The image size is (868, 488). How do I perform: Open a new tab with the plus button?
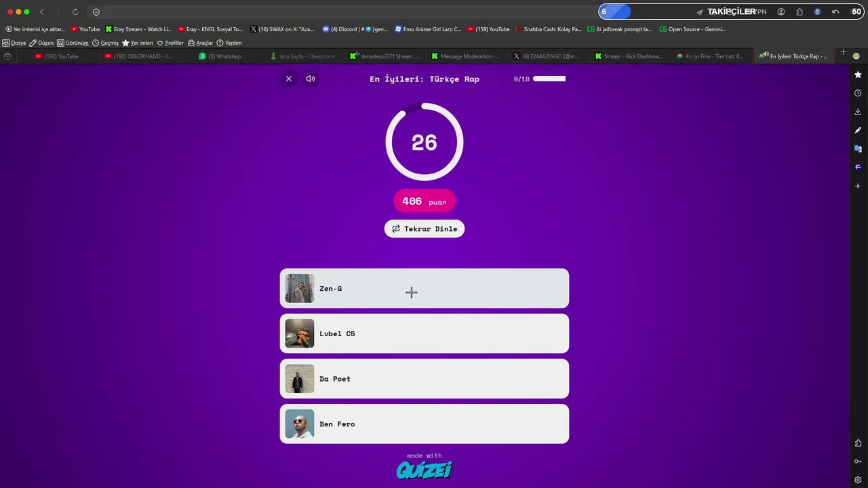[x=843, y=52]
